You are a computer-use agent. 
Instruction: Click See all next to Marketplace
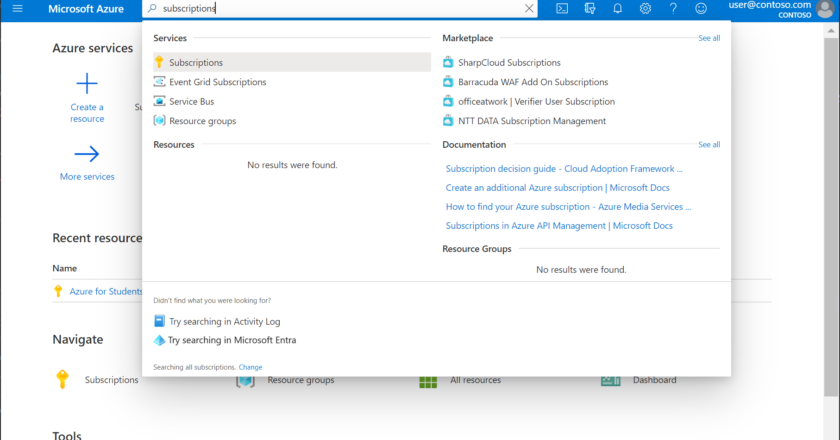click(x=709, y=38)
